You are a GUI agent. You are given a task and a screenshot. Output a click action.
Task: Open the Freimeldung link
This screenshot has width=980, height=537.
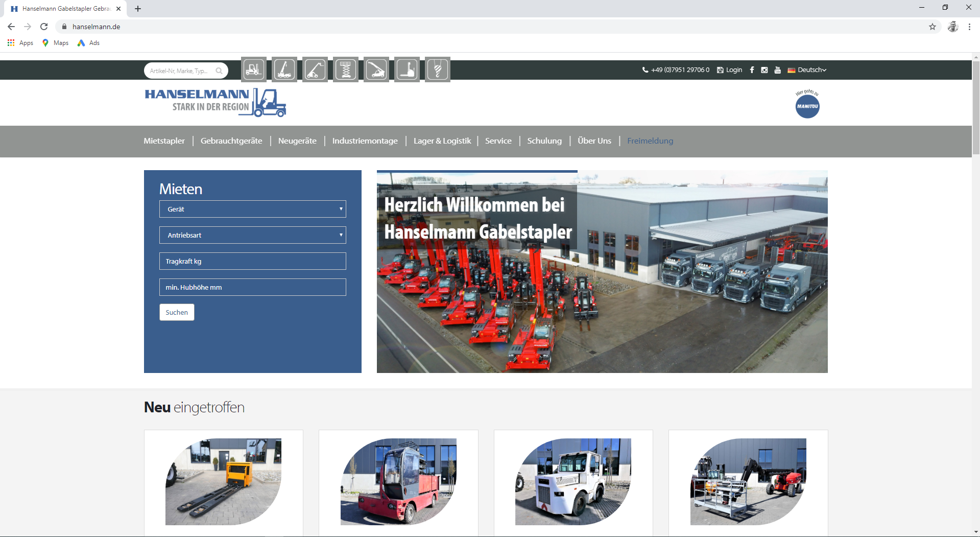coord(650,141)
